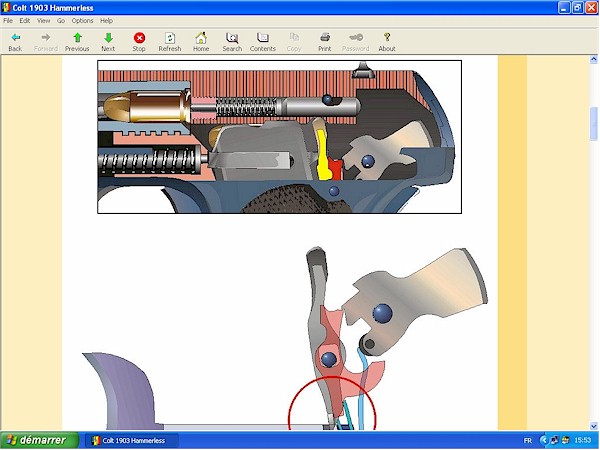Return to the Home page icon

coord(201,38)
